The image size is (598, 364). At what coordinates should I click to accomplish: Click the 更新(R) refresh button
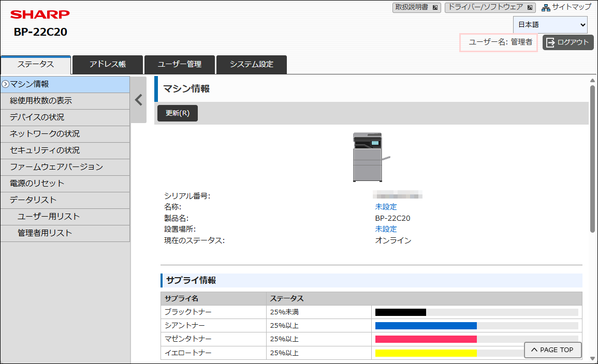click(178, 113)
